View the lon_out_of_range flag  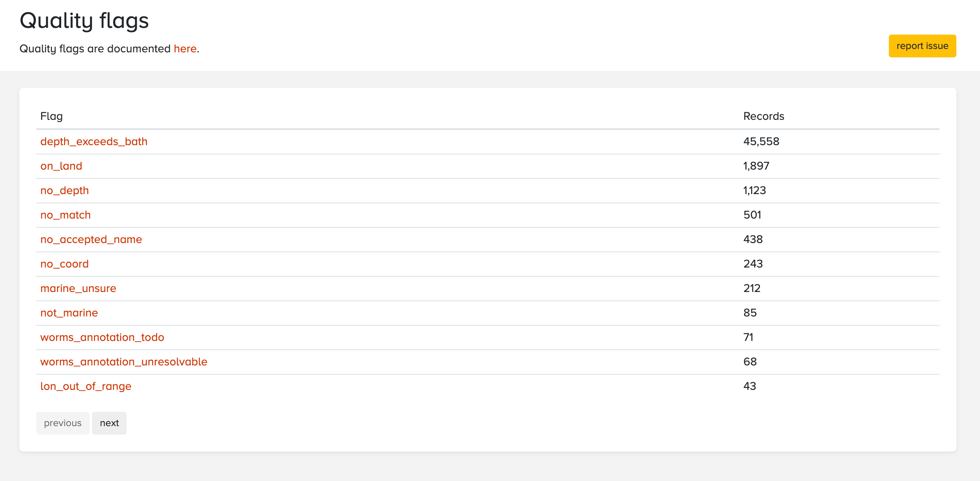[86, 386]
